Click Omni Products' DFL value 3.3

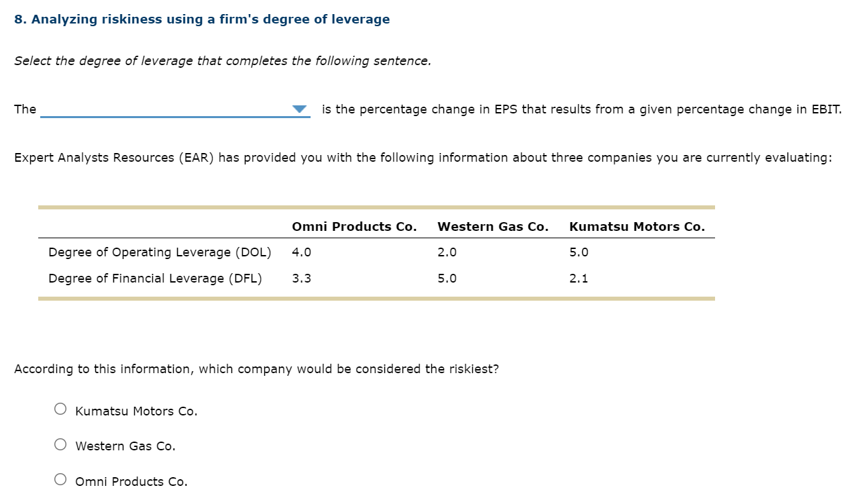coord(302,279)
